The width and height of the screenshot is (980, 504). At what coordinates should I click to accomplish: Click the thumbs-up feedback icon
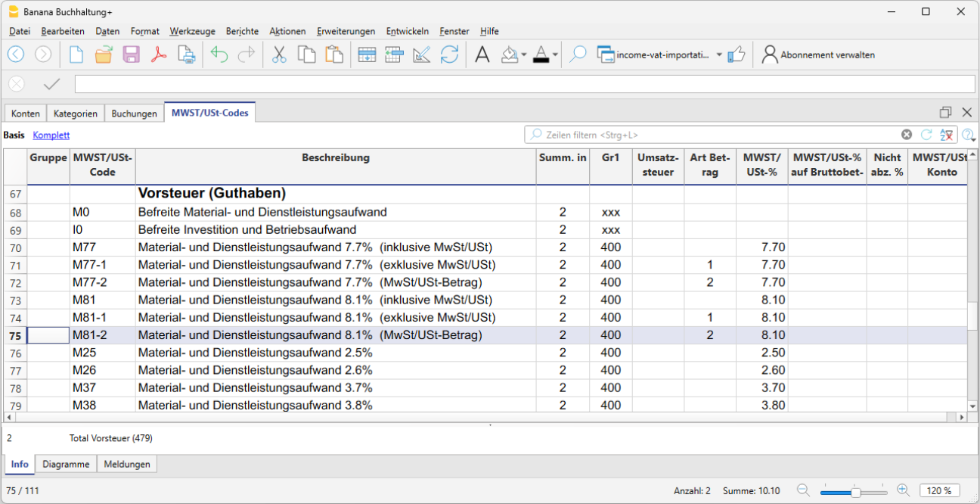[x=737, y=54]
